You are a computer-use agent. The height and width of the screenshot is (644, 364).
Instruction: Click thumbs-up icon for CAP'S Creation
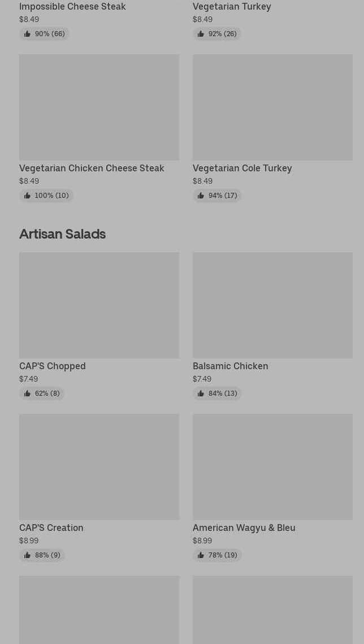27,555
